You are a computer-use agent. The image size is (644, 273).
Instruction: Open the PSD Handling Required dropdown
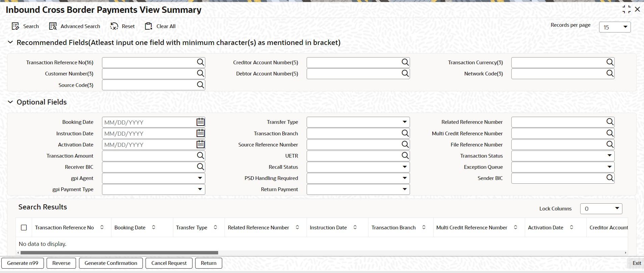coord(358,178)
